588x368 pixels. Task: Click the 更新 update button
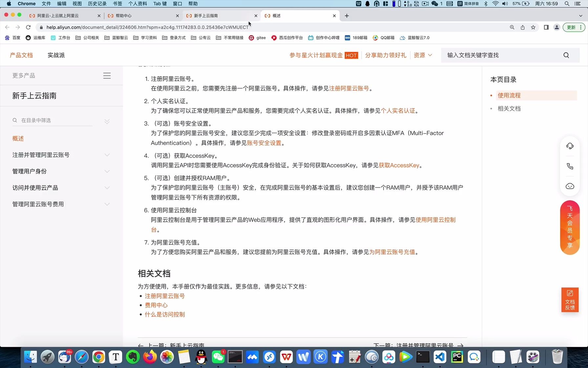[574, 27]
